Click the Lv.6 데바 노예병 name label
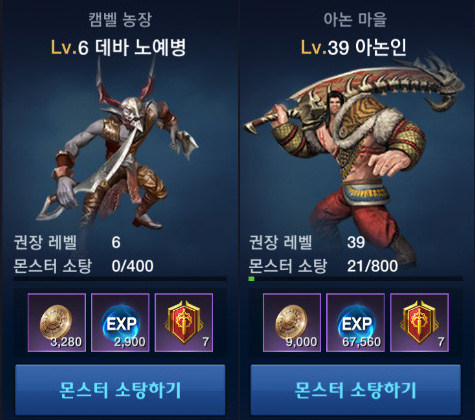 pyautogui.click(x=118, y=47)
